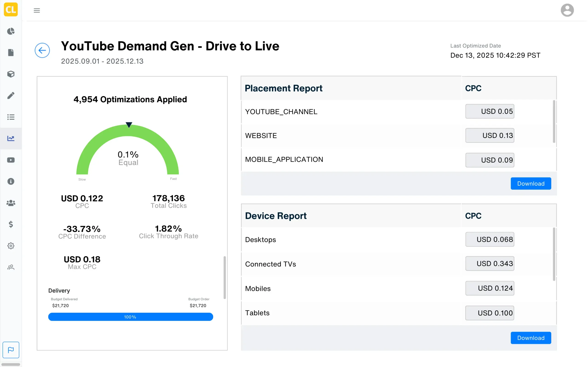Download the Device Report
588x367 pixels.
(x=531, y=338)
